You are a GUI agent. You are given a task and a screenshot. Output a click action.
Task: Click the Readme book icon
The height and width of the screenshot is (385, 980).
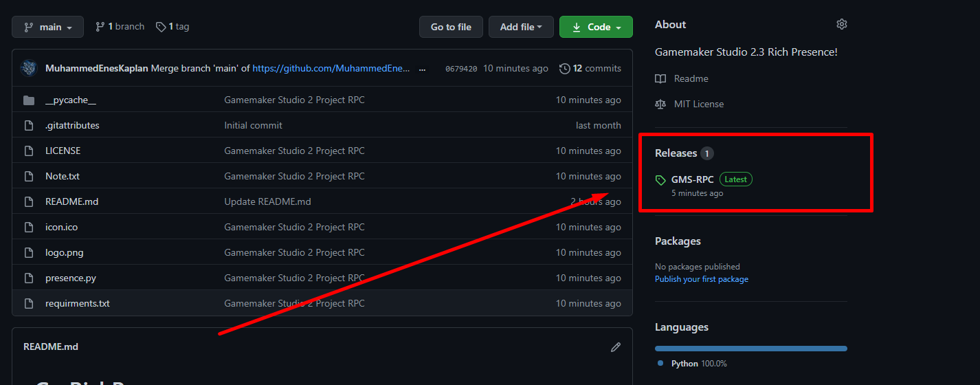pos(660,79)
